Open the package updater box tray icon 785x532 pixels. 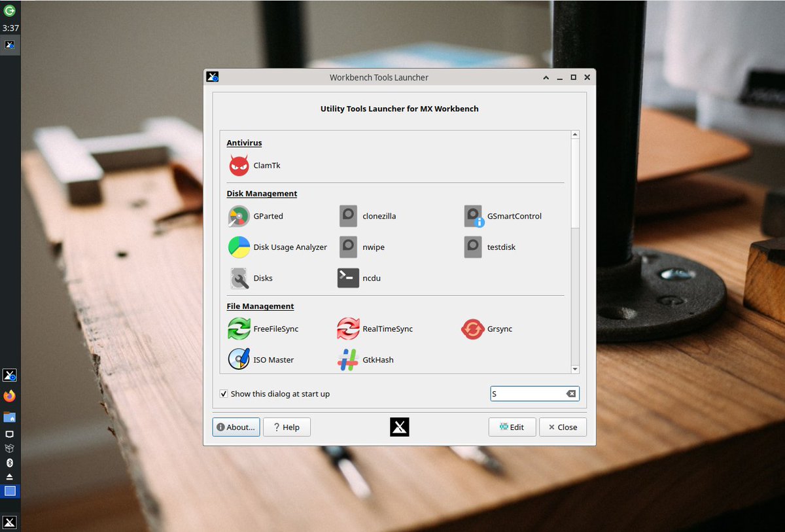pyautogui.click(x=10, y=448)
